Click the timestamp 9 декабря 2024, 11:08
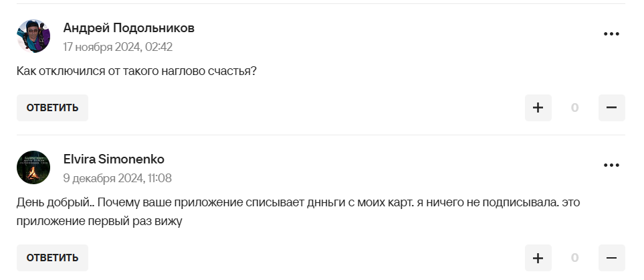Image resolution: width=644 pixels, height=280 pixels. point(118,178)
